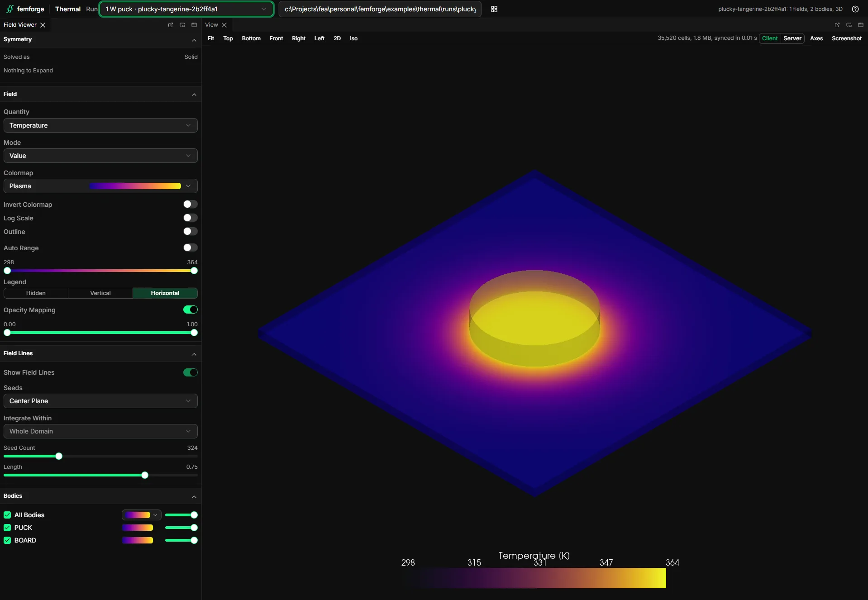
Task: Collapse the Symmetry section
Action: (x=194, y=40)
